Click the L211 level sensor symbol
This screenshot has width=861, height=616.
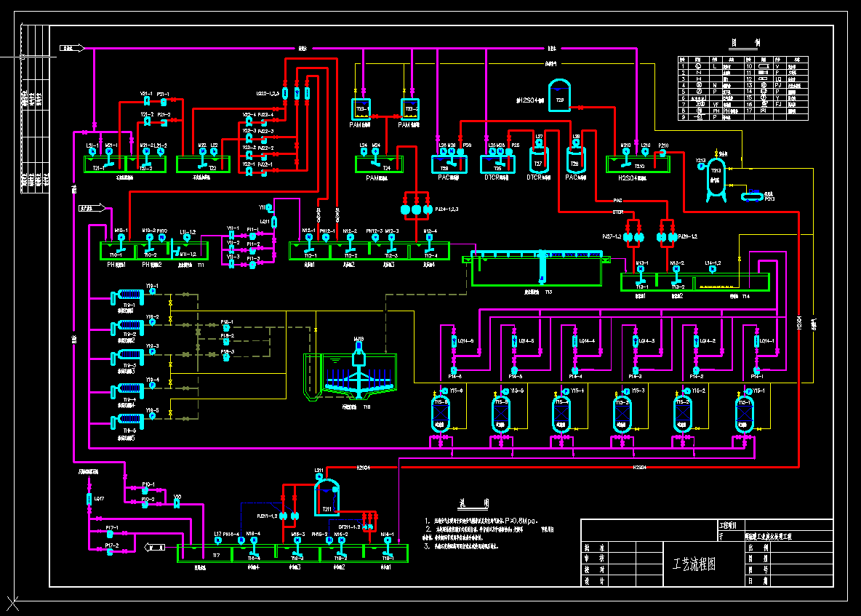tap(319, 478)
